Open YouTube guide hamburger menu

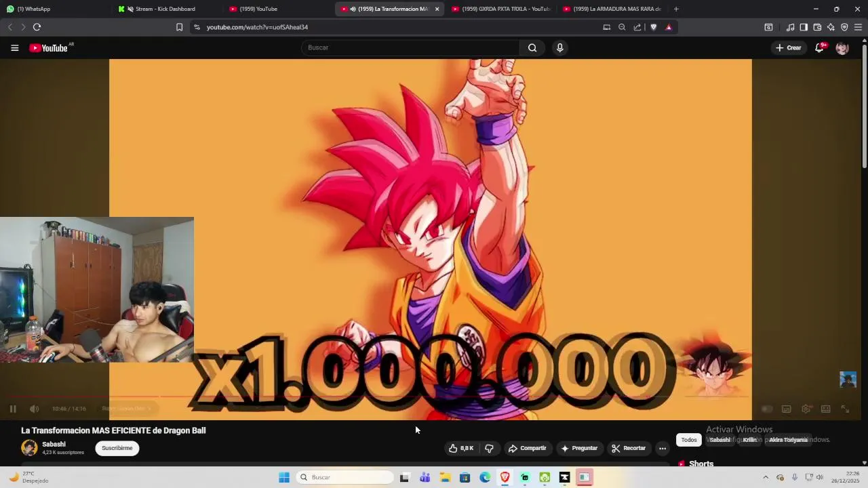[x=15, y=47]
